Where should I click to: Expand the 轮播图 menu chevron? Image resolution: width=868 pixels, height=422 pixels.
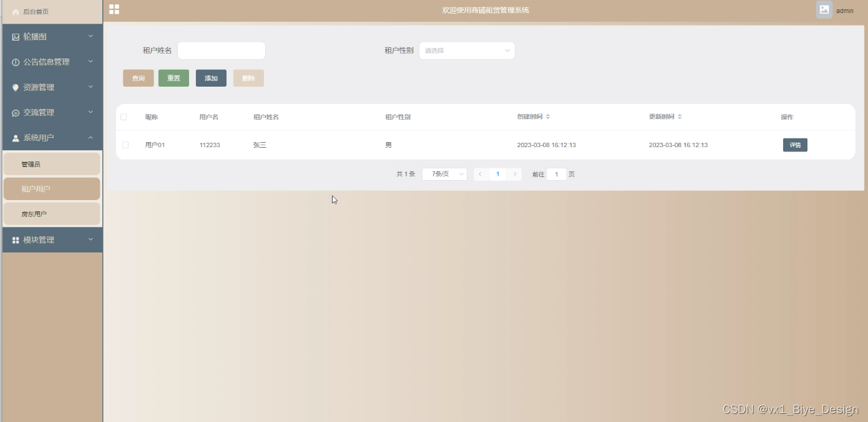pos(90,37)
